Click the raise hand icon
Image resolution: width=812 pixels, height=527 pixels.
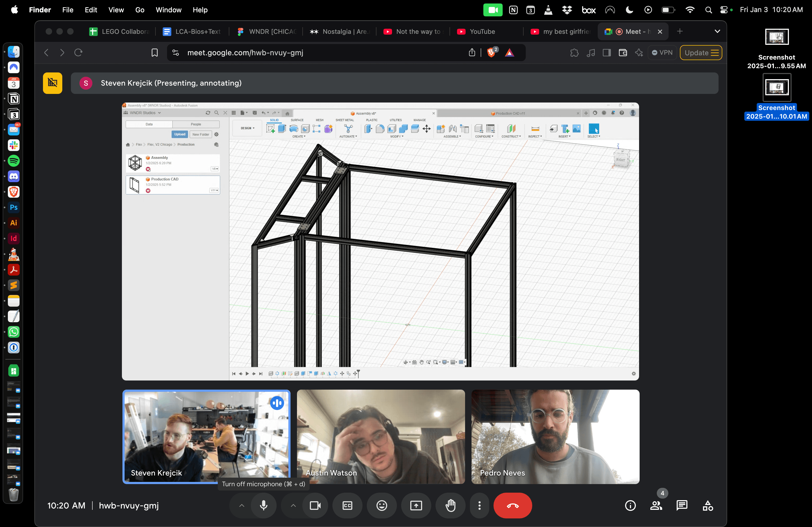(x=450, y=506)
